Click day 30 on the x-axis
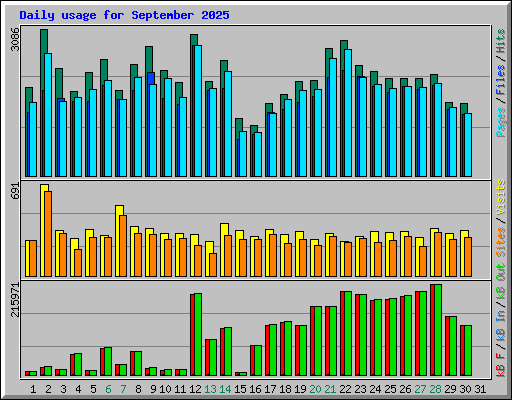This screenshot has height=400, width=512. point(465,389)
